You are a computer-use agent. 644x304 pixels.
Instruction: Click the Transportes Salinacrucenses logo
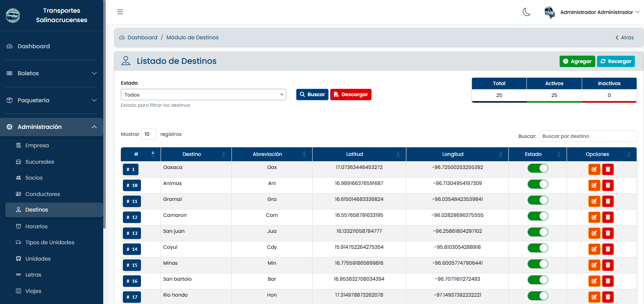pyautogui.click(x=13, y=16)
